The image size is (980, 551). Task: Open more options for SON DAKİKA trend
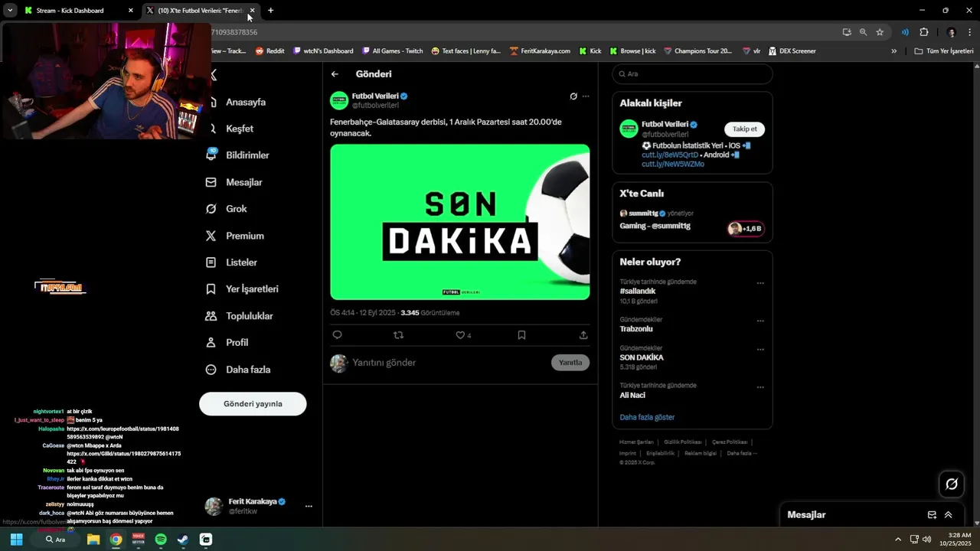tap(760, 350)
